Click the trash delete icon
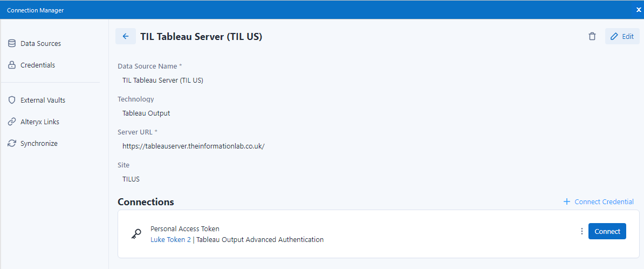This screenshot has height=269, width=644. pos(592,36)
